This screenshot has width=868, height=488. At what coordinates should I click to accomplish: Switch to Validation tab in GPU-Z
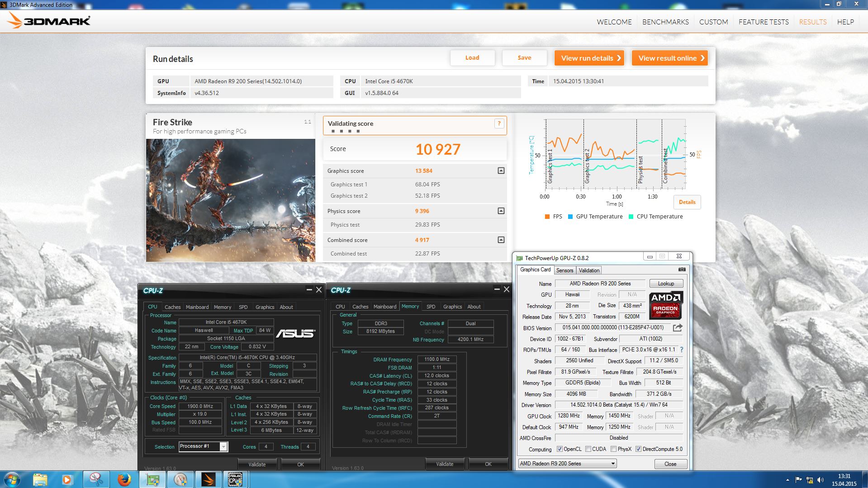(x=589, y=270)
